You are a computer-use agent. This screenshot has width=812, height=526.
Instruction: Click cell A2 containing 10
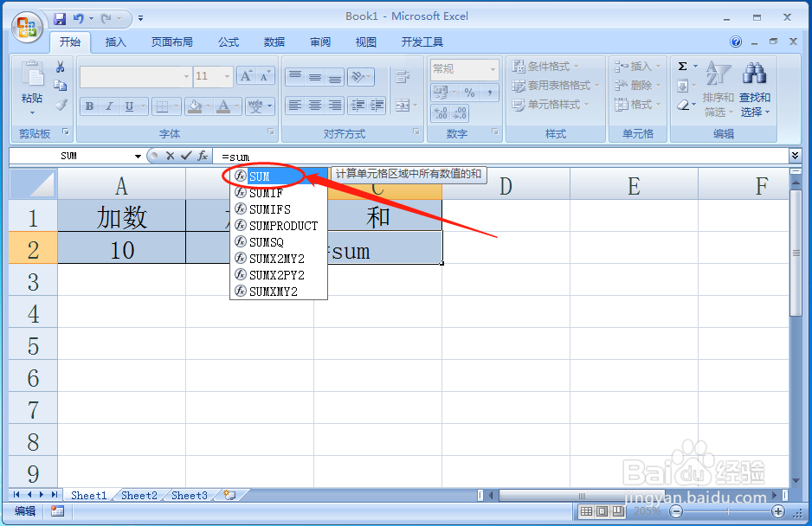coord(122,247)
